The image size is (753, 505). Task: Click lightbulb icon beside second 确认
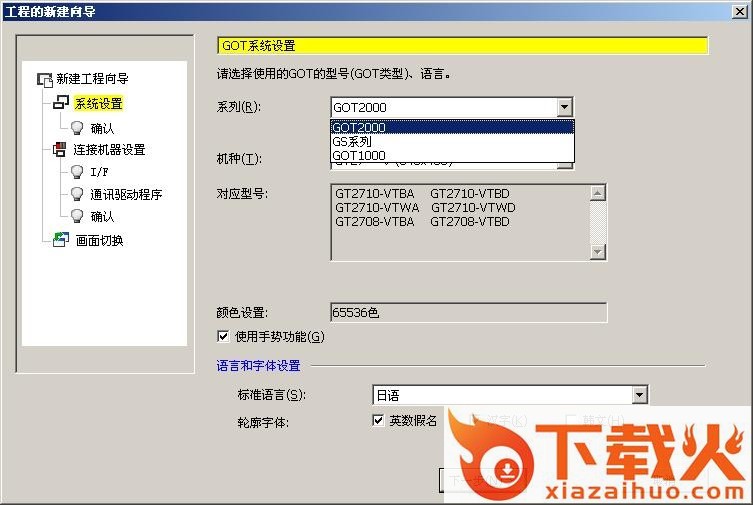pyautogui.click(x=77, y=216)
